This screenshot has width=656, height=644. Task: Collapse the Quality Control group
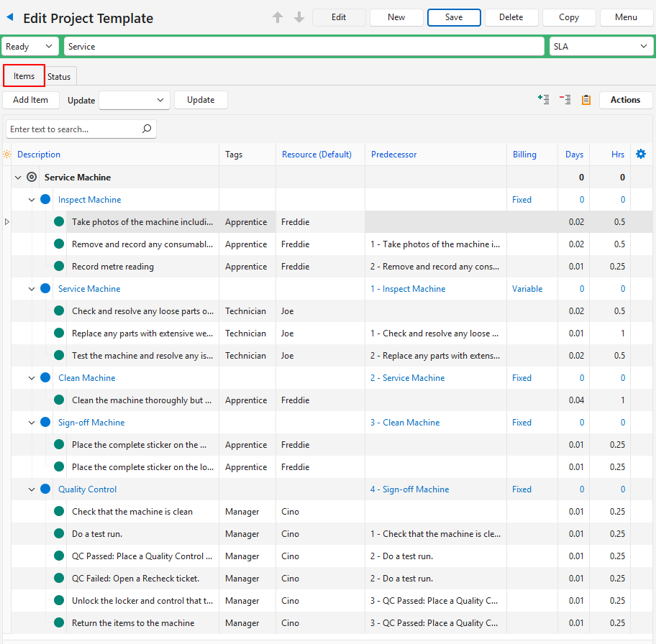point(32,489)
